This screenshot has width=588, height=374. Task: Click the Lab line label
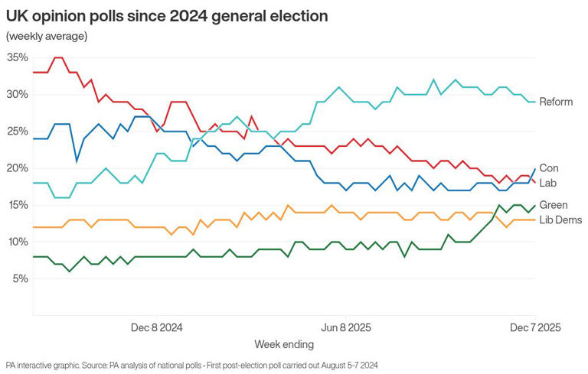(x=547, y=183)
